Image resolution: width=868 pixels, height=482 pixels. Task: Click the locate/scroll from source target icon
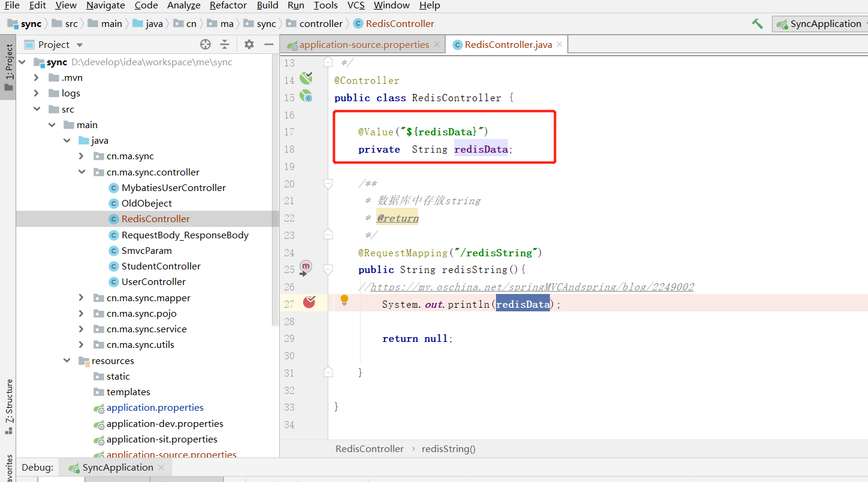pos(205,44)
